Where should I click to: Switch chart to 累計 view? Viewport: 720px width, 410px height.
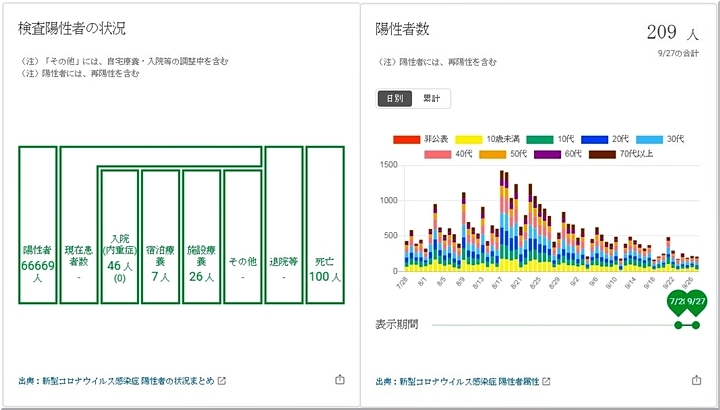pyautogui.click(x=431, y=98)
